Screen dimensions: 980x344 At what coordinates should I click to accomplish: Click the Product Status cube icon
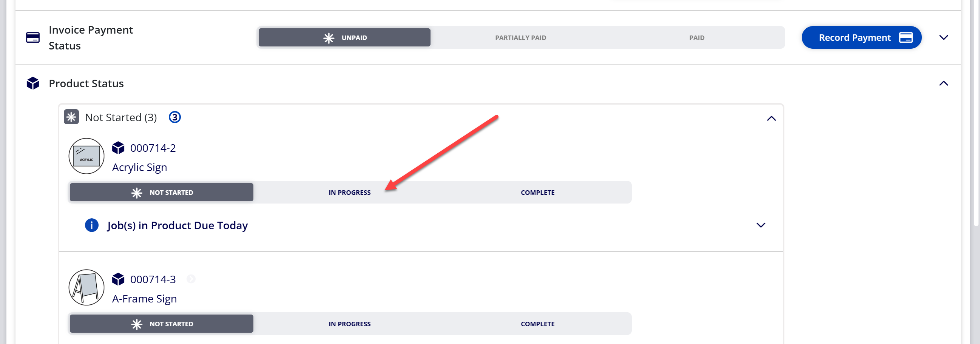tap(33, 83)
